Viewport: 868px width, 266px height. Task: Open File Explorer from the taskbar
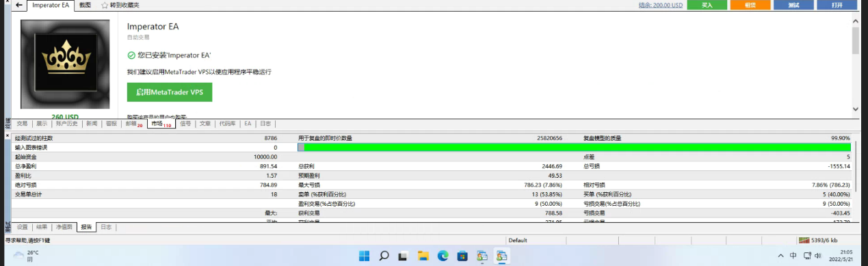pyautogui.click(x=423, y=256)
